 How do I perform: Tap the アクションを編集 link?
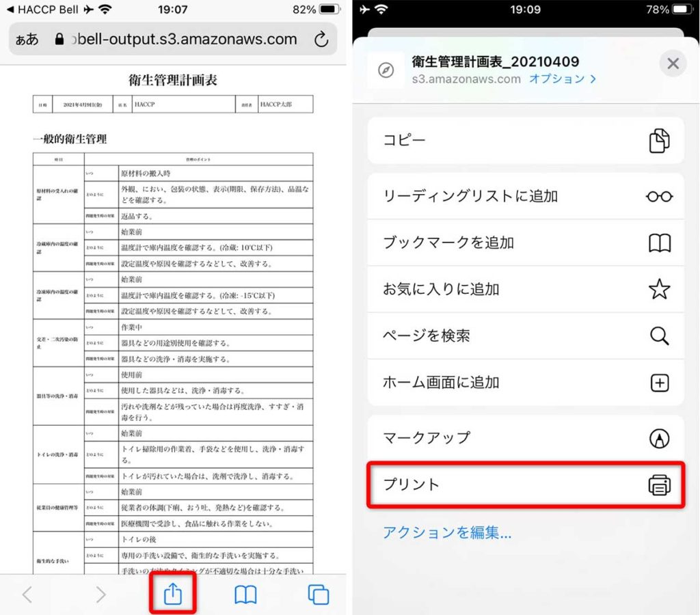tap(447, 532)
